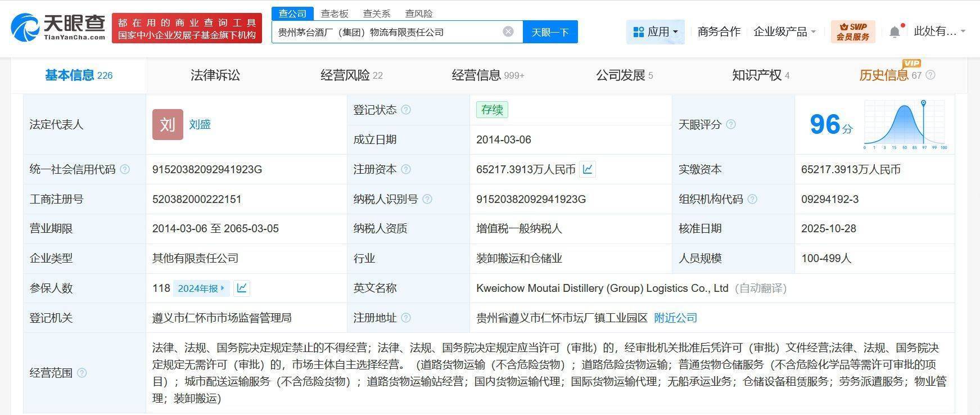Expand the 应用 dropdown menu
980x415 pixels.
tap(655, 31)
